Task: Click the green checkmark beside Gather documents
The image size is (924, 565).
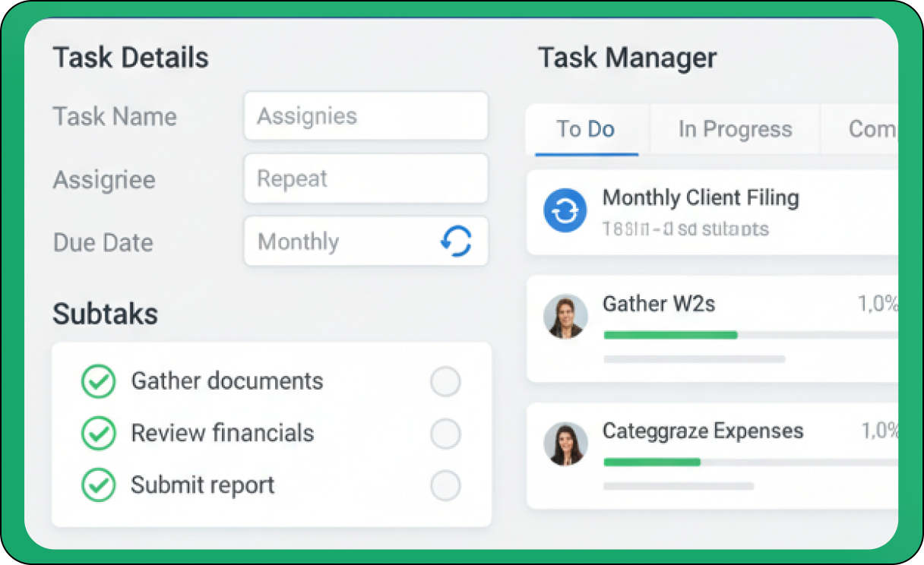Action: [99, 381]
